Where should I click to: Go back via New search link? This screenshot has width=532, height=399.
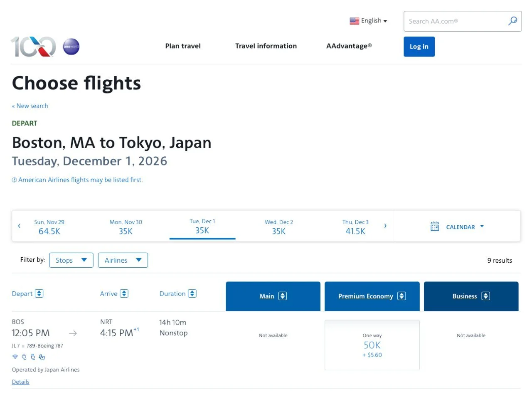pyautogui.click(x=30, y=106)
